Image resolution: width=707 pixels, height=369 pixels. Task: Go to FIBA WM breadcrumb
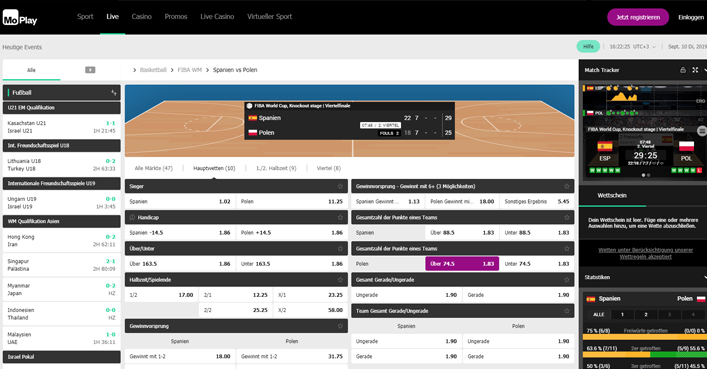[190, 70]
